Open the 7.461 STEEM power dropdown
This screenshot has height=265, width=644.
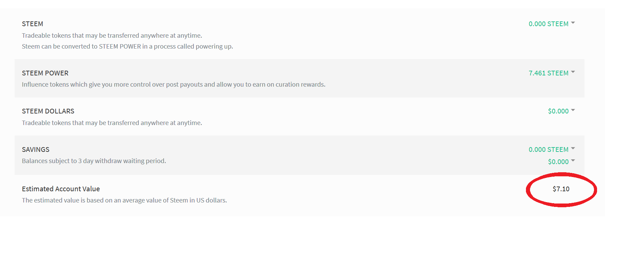tap(548, 73)
